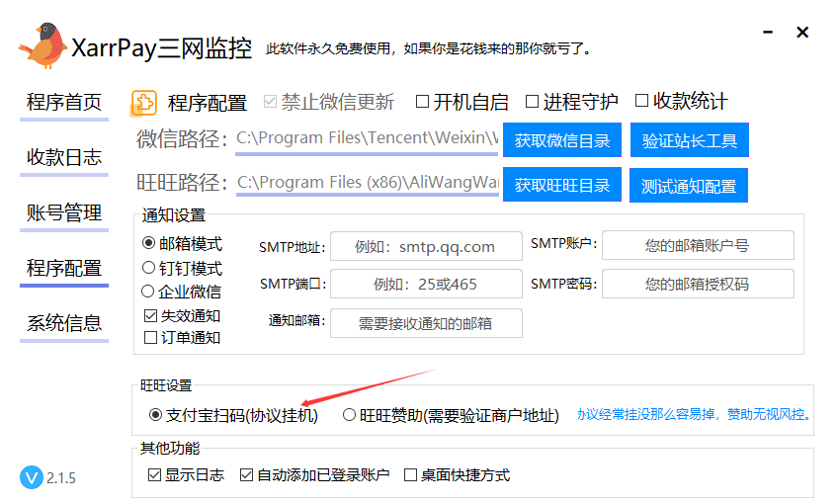Image resolution: width=840 pixels, height=504 pixels.
Task: Click the 通知邮箱 input box
Action: point(426,323)
